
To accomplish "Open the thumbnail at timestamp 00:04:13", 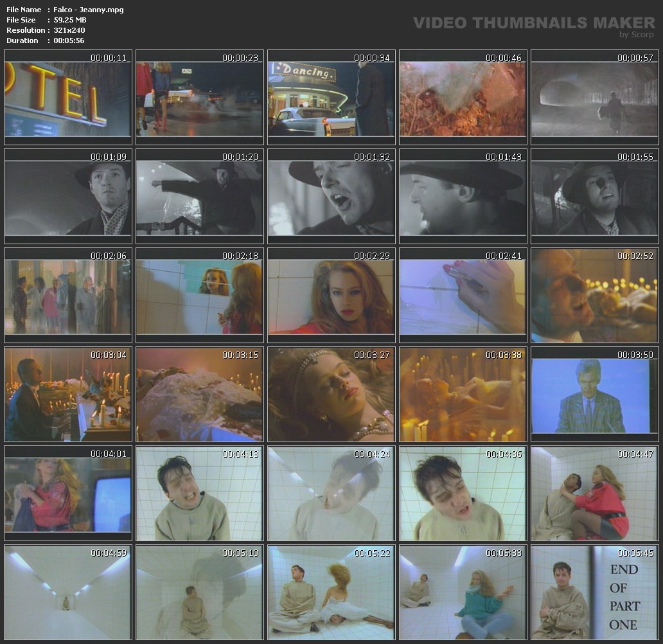I will pos(200,494).
